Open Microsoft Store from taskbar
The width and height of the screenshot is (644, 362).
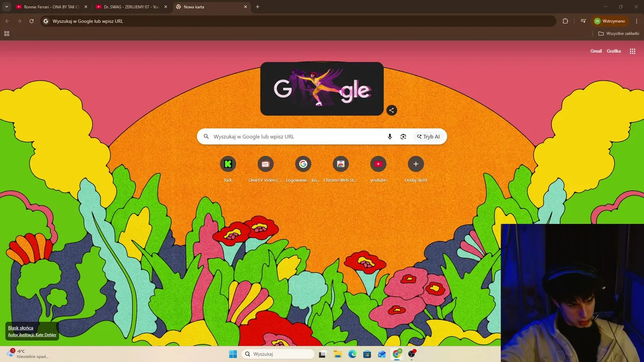(x=367, y=354)
